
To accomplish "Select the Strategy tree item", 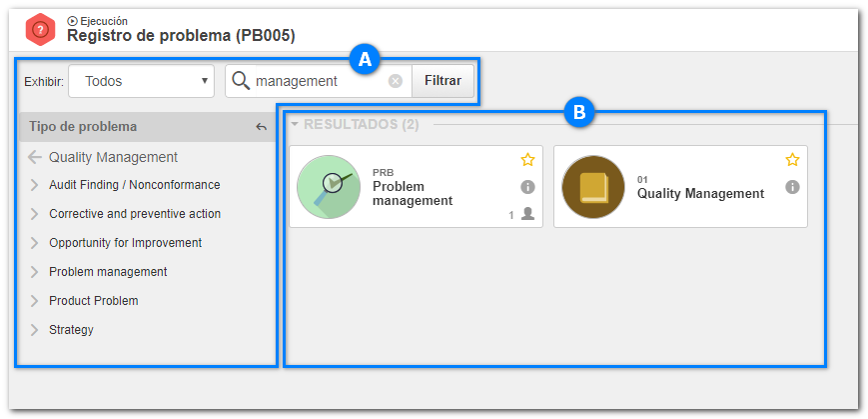I will click(x=71, y=330).
